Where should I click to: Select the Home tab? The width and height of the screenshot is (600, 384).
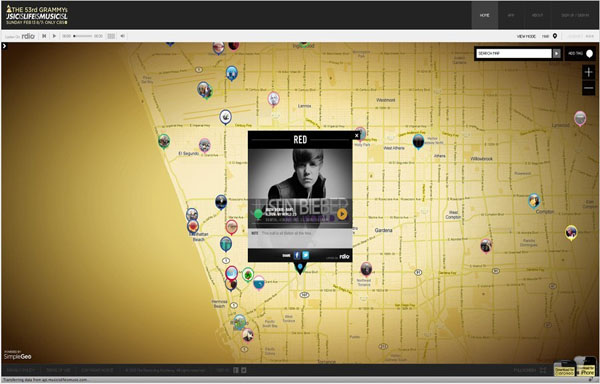[484, 15]
